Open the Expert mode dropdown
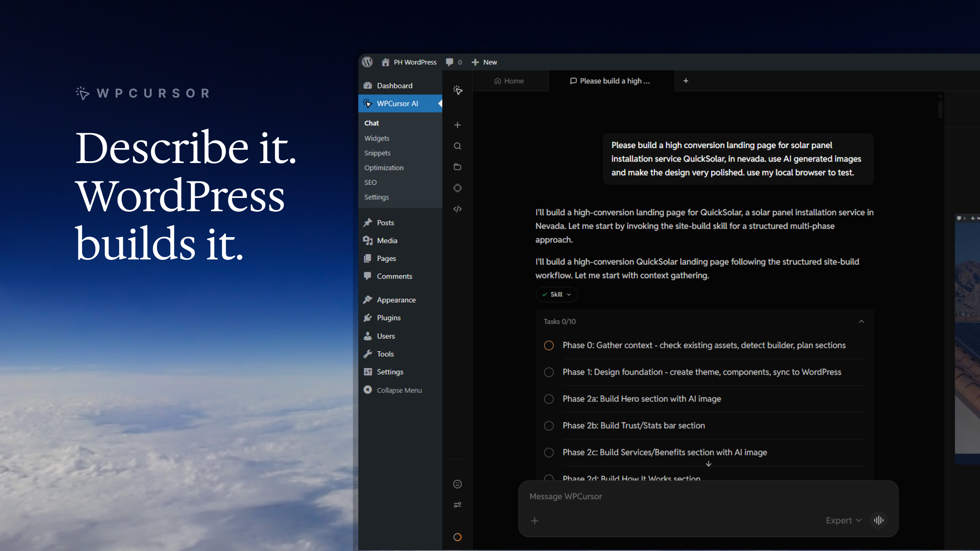 [x=843, y=520]
